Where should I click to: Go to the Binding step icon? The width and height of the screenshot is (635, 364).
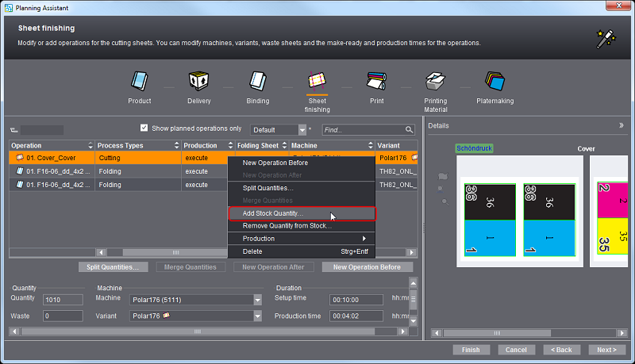[x=257, y=82]
